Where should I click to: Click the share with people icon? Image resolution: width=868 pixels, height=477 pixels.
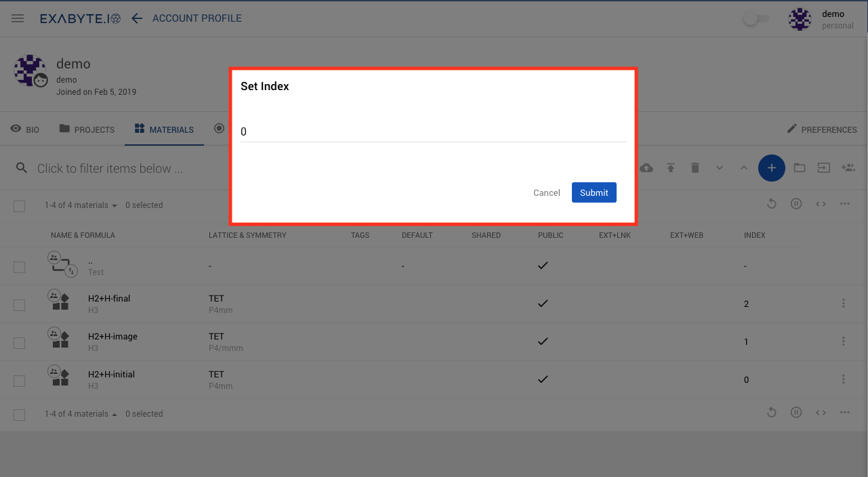(x=848, y=168)
